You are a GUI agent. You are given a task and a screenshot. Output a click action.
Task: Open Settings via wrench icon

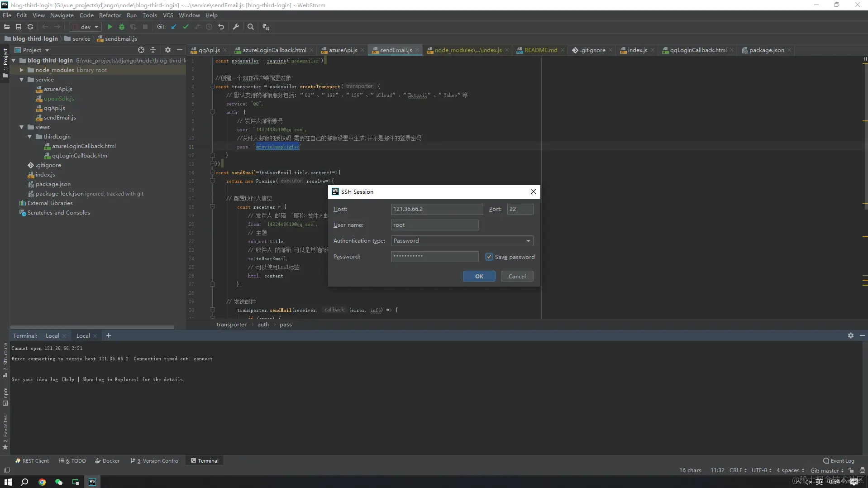tap(236, 27)
